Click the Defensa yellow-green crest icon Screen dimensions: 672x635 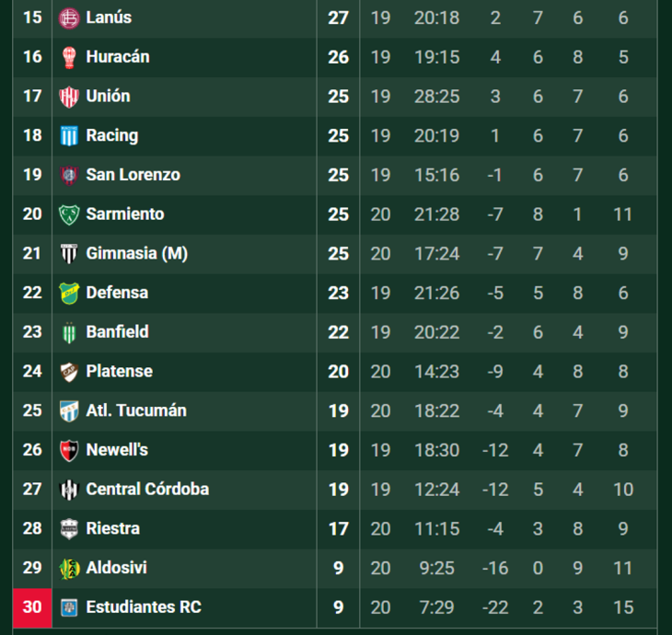[x=69, y=293]
